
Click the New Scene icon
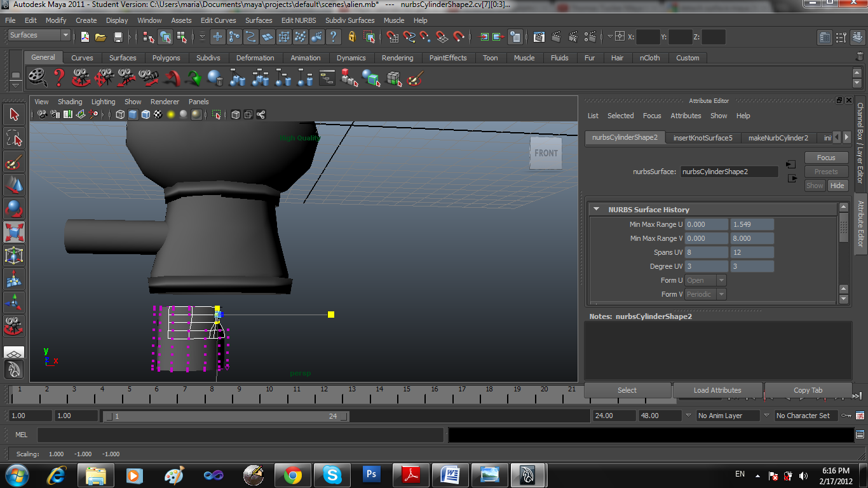[x=85, y=37]
